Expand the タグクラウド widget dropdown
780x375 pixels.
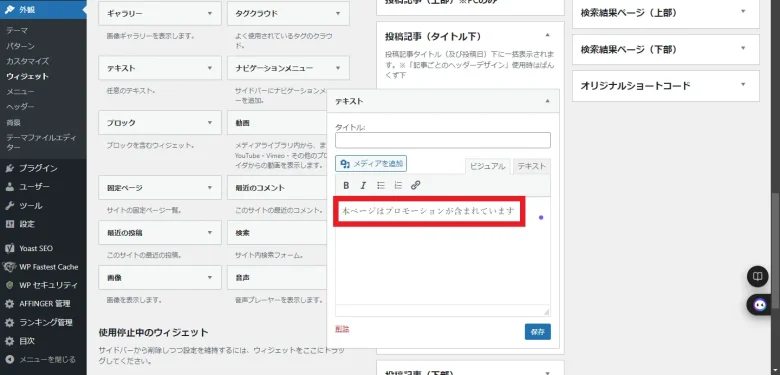click(x=338, y=13)
